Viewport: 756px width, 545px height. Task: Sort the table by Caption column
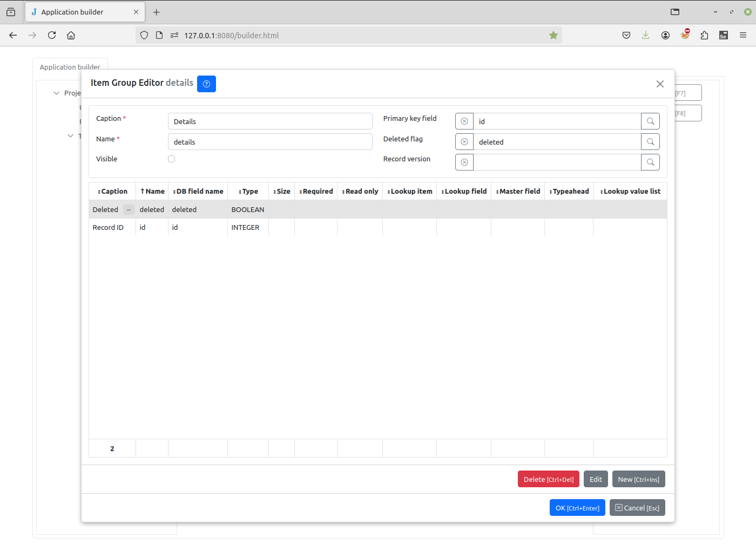click(x=112, y=192)
